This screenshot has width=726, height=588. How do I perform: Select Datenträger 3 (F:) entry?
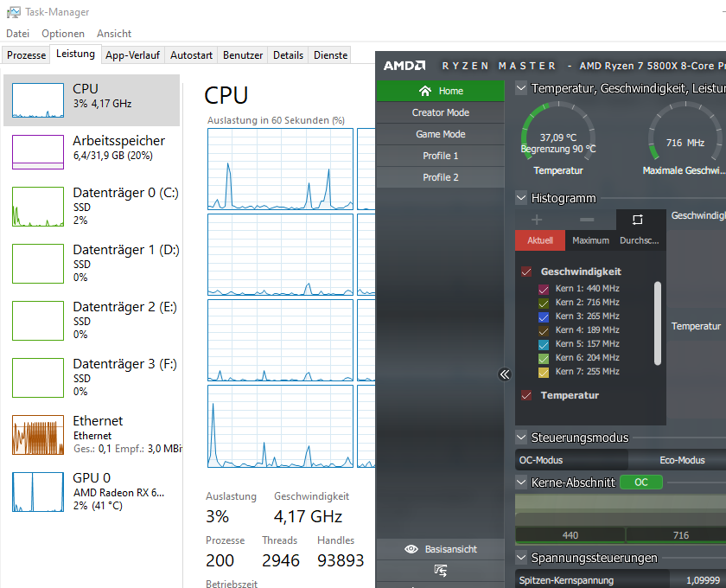[92, 377]
